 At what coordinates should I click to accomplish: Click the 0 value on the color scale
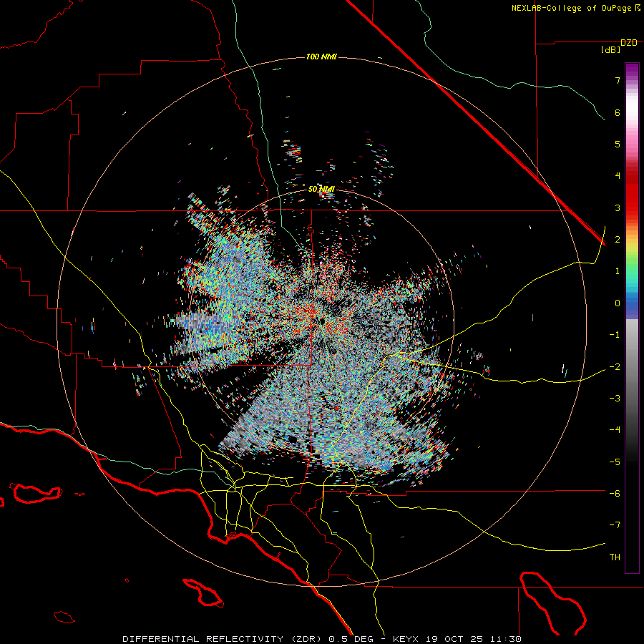click(618, 303)
